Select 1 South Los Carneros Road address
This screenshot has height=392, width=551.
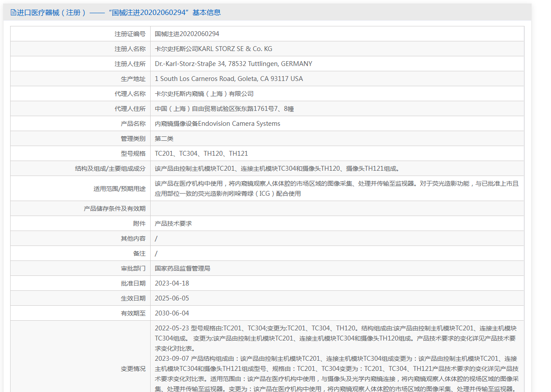[229, 79]
